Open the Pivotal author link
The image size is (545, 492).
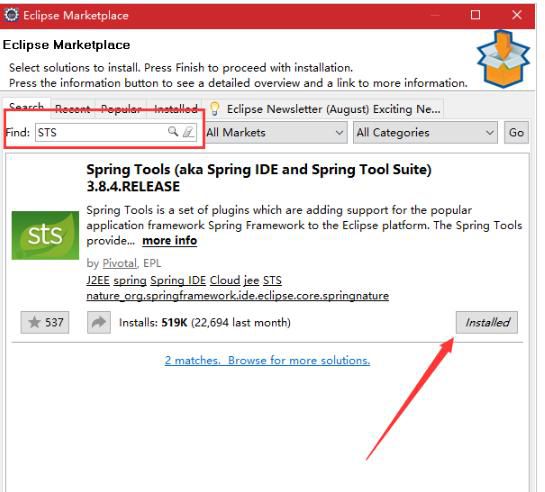click(120, 263)
